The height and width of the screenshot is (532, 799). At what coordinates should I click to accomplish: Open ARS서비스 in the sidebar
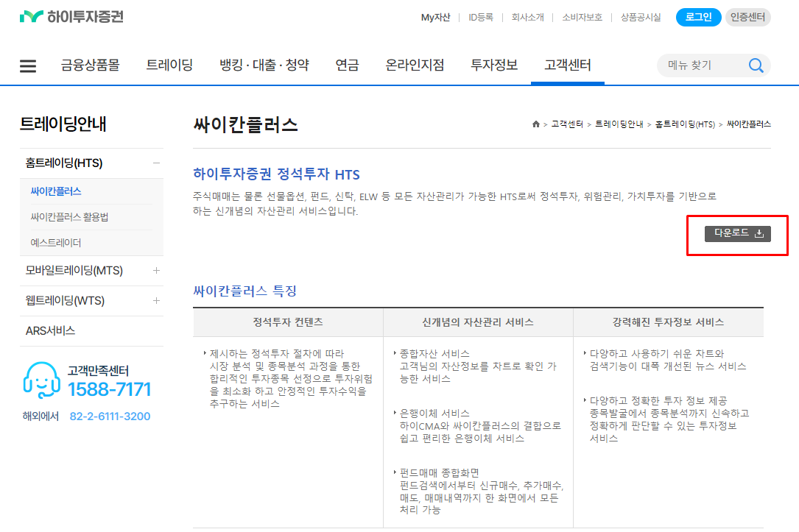click(51, 330)
